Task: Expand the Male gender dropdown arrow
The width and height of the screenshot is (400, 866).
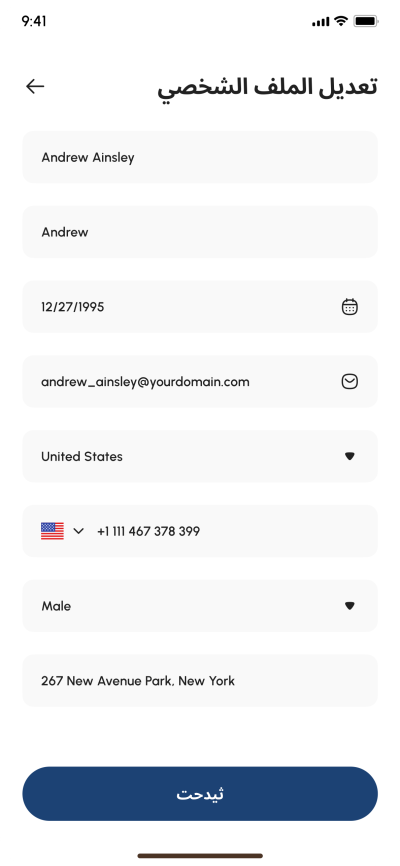Action: point(349,606)
